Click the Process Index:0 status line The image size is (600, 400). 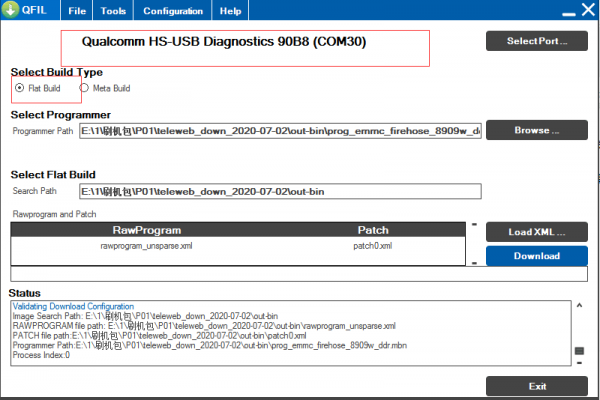click(41, 355)
